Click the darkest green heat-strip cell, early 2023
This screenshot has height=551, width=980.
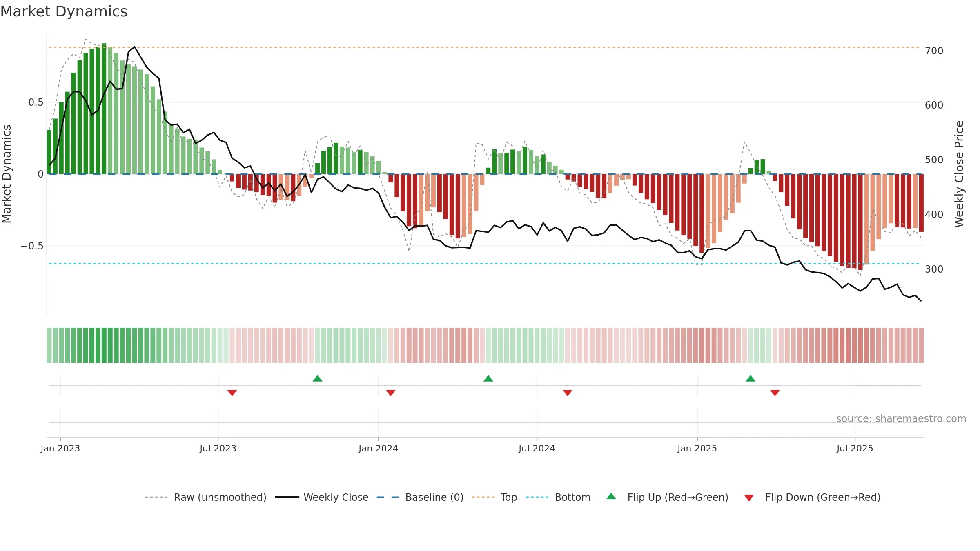[104, 345]
